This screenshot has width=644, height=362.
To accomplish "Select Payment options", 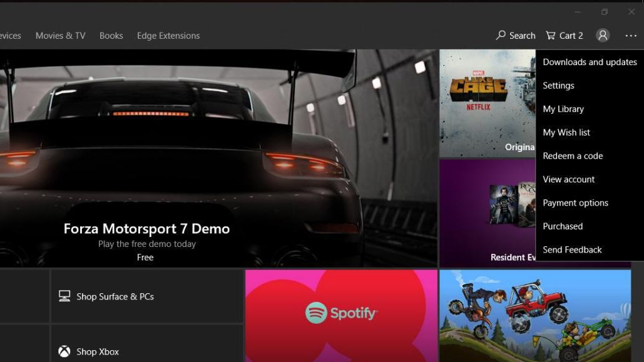I will (575, 203).
